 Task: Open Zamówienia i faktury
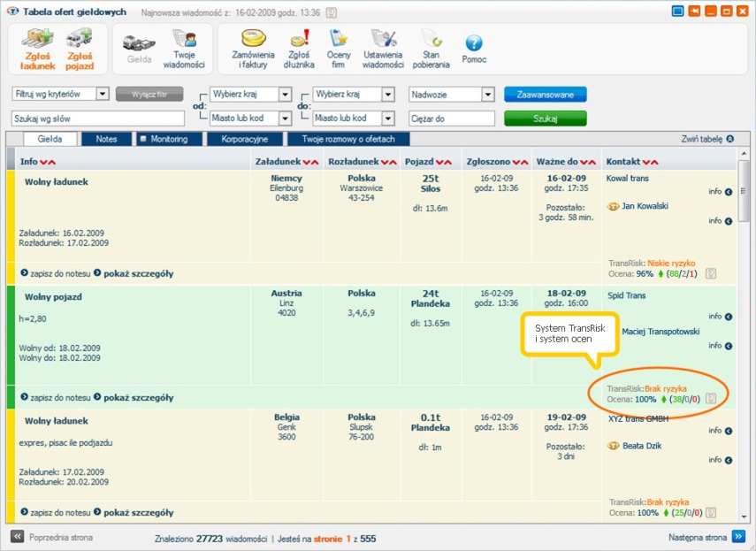[x=253, y=50]
